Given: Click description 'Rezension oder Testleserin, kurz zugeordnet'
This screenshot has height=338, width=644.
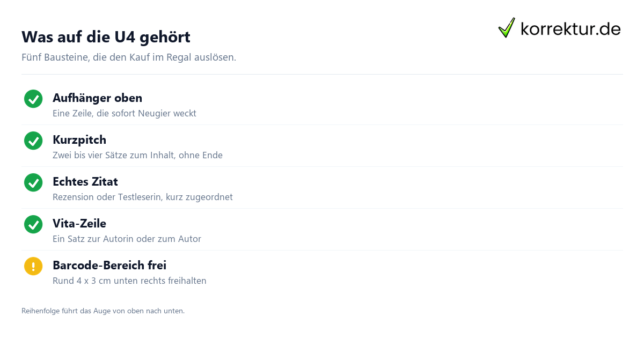Looking at the screenshot, I should [143, 197].
